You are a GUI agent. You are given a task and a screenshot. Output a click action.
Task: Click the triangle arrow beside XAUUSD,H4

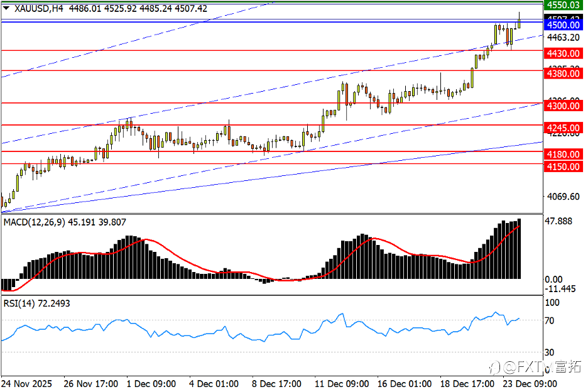tap(6, 8)
